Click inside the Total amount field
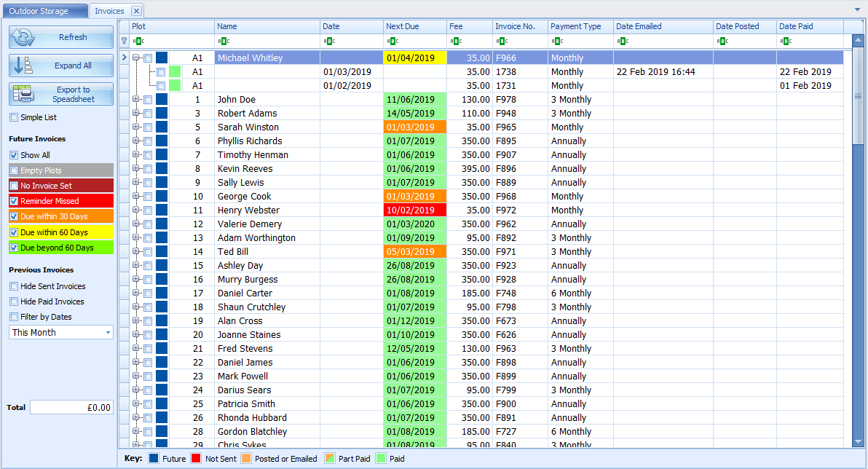Screen dimensions: 868x469 (x=71, y=408)
